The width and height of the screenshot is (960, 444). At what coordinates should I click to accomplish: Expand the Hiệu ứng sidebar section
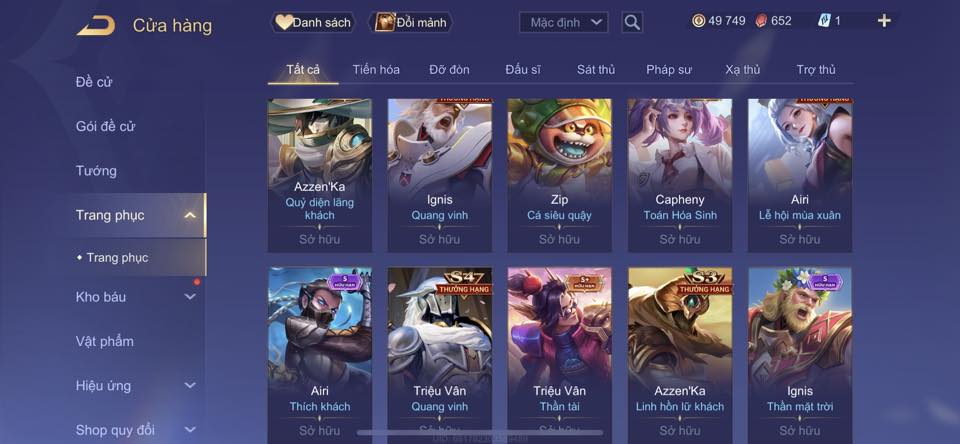(190, 385)
